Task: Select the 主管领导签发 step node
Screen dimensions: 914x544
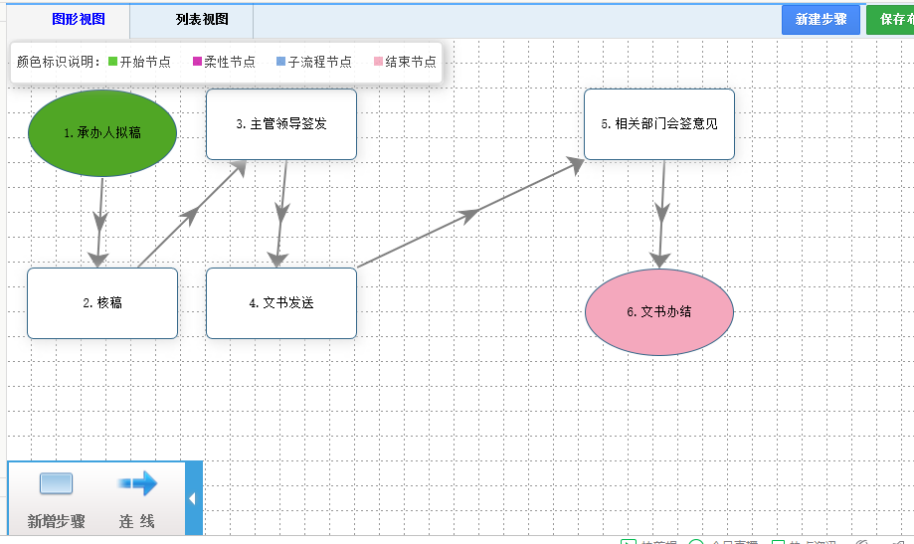Action: tap(281, 124)
